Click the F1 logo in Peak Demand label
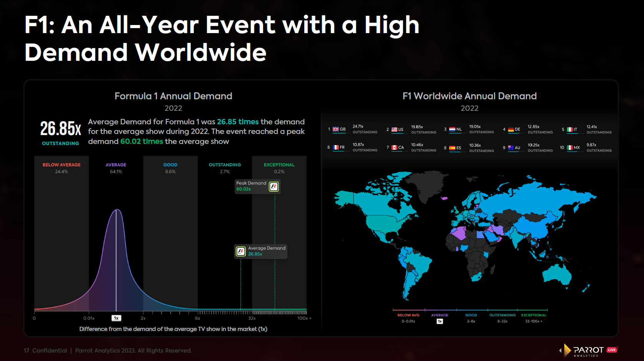The height and width of the screenshot is (361, 644). coord(274,187)
